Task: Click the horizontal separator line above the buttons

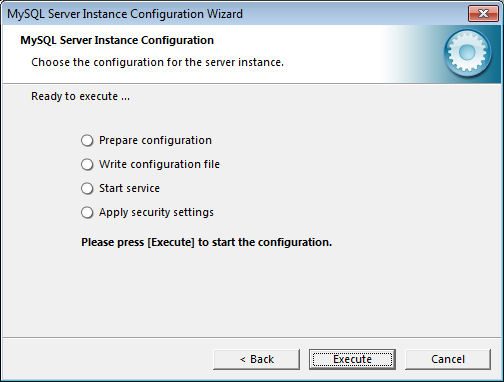Action: pos(252,337)
